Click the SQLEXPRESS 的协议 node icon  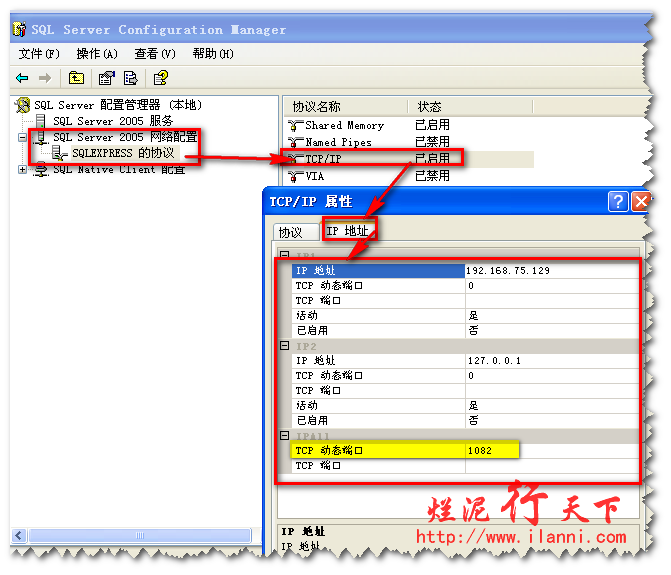(59, 153)
